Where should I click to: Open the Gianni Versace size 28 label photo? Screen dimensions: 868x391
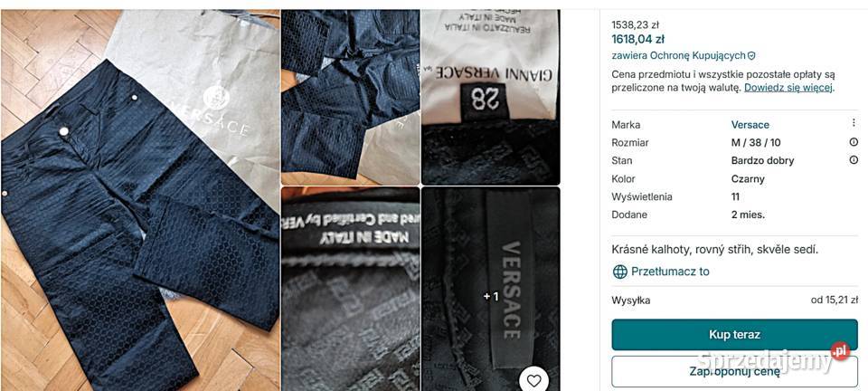490,97
